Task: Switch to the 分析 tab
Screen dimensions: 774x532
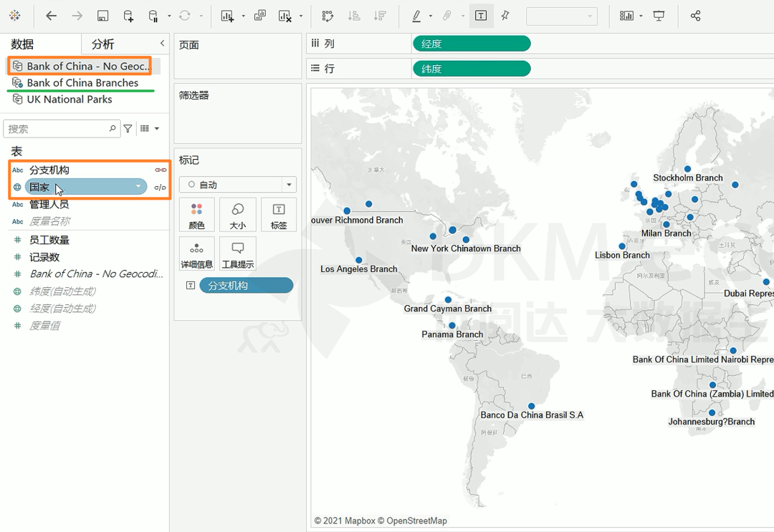Action: 102,44
